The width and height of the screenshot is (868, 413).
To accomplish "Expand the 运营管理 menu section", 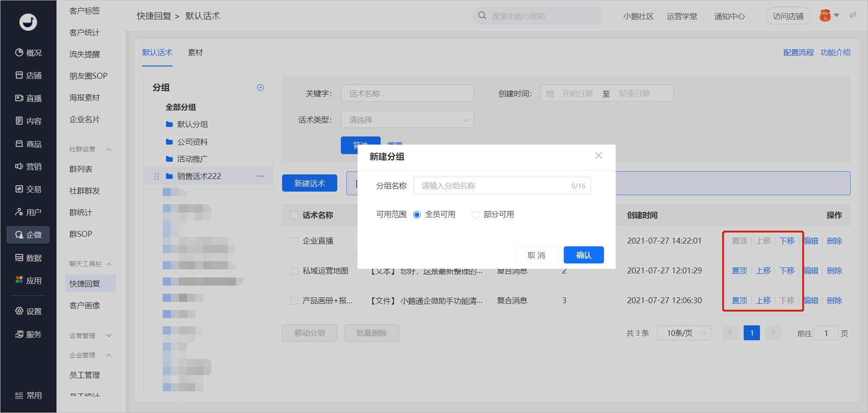I will [108, 336].
